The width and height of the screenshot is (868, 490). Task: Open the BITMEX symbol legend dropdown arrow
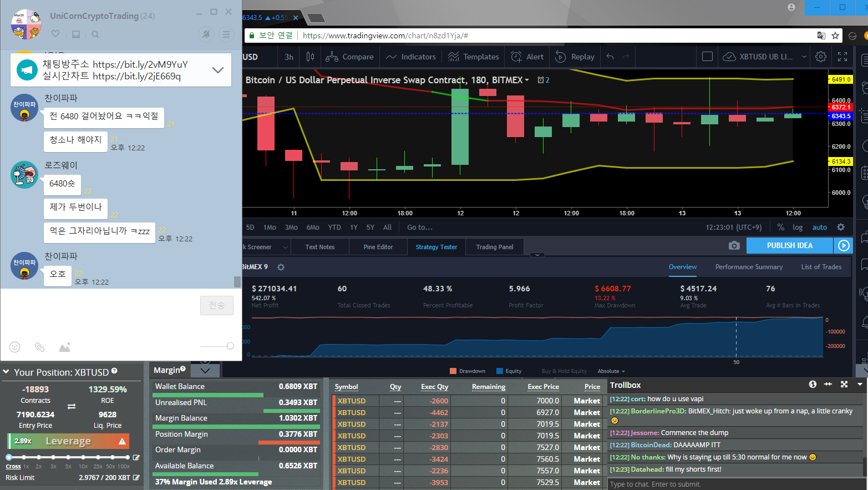tap(527, 80)
